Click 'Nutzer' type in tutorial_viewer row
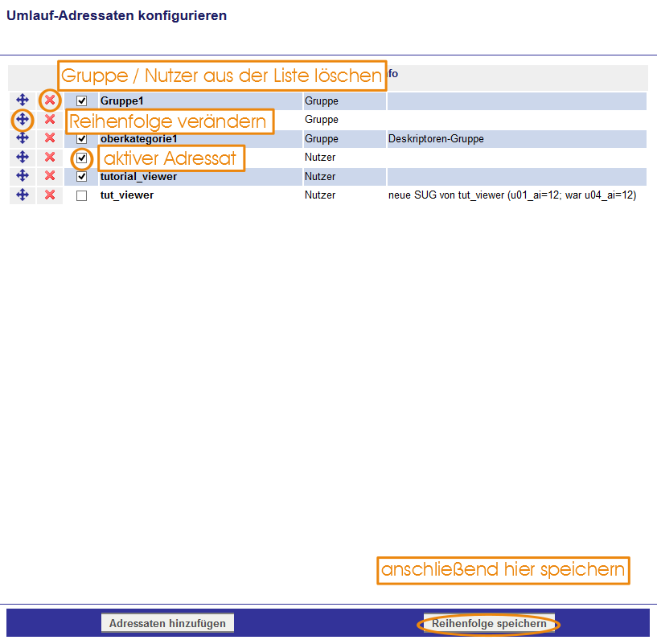Viewport: 657px width, 644px height. pyautogui.click(x=320, y=176)
